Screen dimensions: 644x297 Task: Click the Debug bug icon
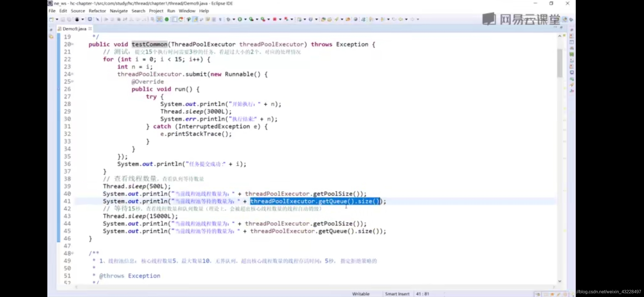(x=228, y=19)
